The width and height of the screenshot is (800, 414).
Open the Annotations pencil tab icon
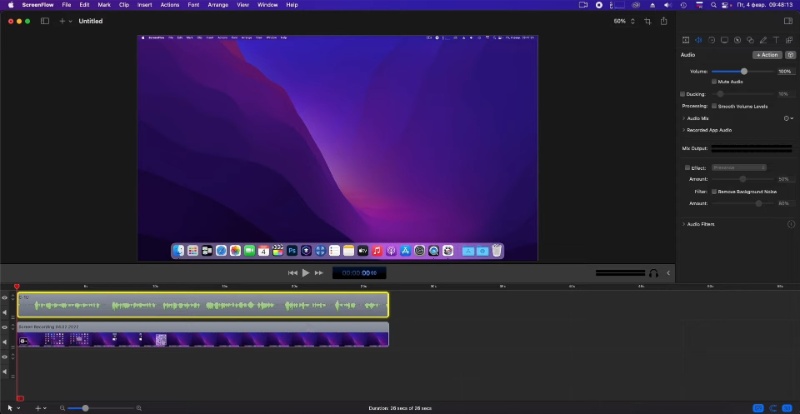pos(763,40)
